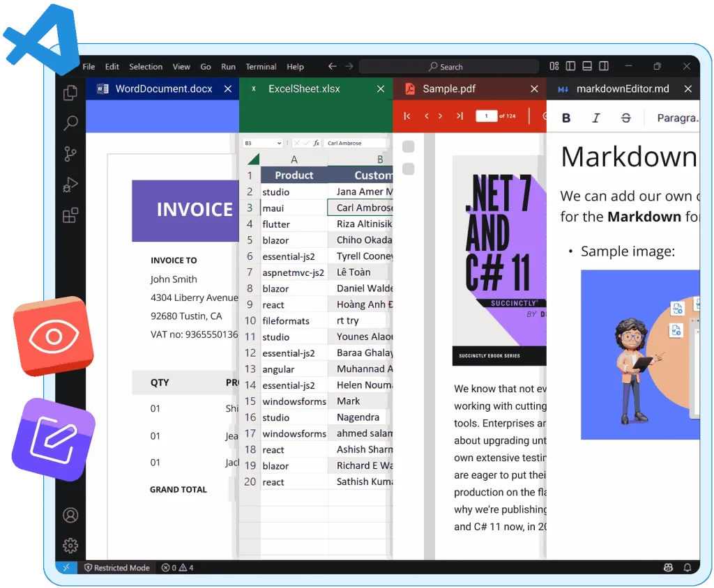The height and width of the screenshot is (588, 714).
Task: Jump to the last PDF page
Action: (x=460, y=116)
